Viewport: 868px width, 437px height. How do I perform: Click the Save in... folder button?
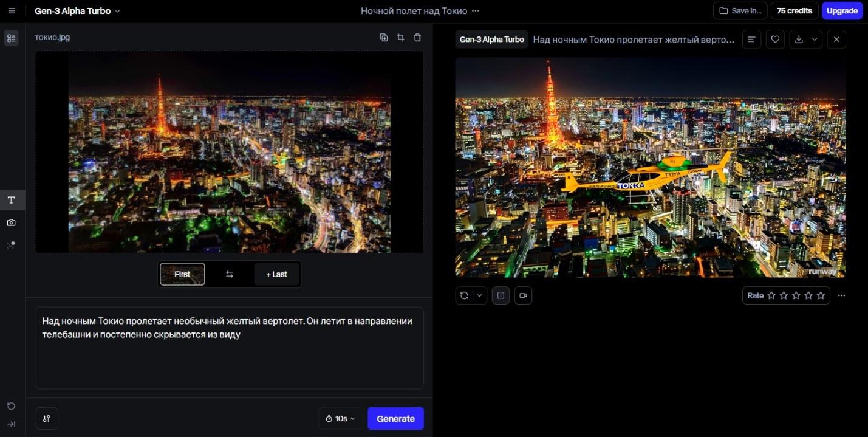pyautogui.click(x=740, y=11)
